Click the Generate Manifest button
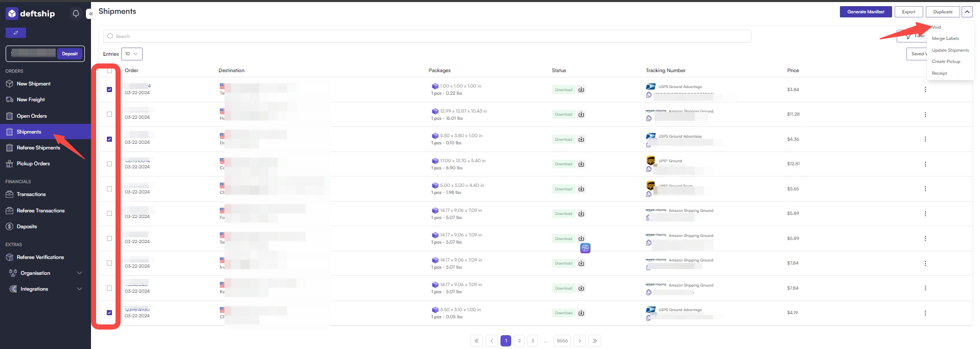Viewport: 980px width, 349px height. [x=865, y=12]
